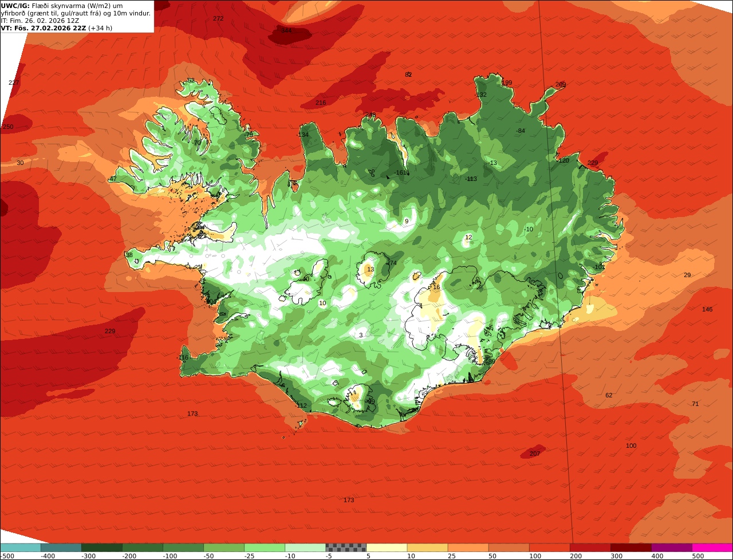
Task: Select the map value '16' near the glacier
Action: click(x=436, y=287)
